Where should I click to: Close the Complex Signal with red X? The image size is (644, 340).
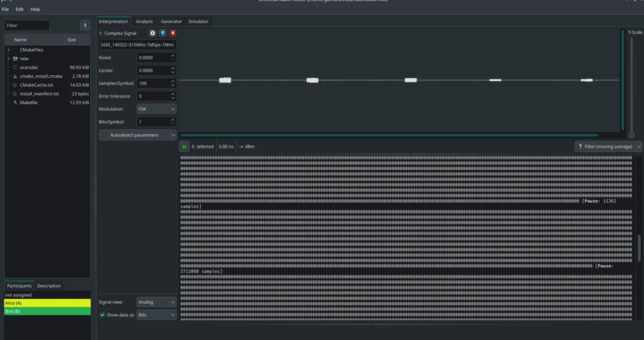tap(172, 33)
